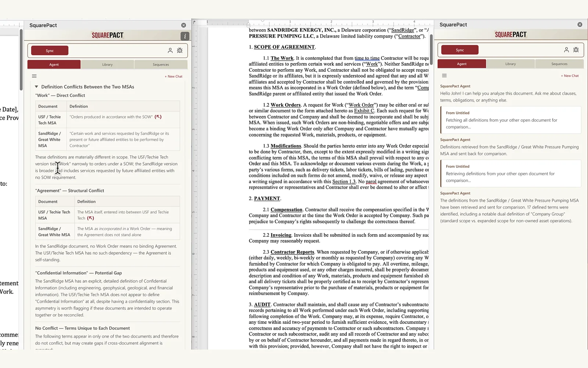Image resolution: width=588 pixels, height=368 pixels.
Task: Follow Section 1.3 cross-reference in document
Action: (344, 181)
